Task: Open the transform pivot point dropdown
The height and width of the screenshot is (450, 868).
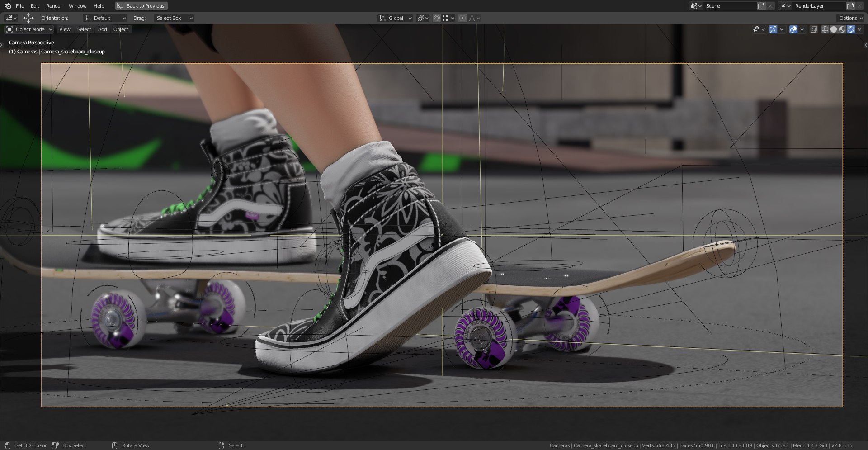Action: (423, 18)
